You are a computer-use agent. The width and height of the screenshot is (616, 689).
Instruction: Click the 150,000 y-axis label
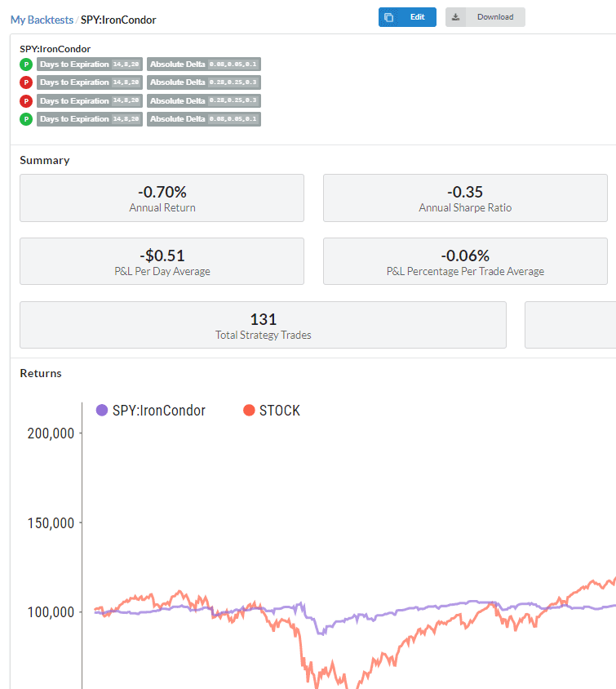point(51,523)
